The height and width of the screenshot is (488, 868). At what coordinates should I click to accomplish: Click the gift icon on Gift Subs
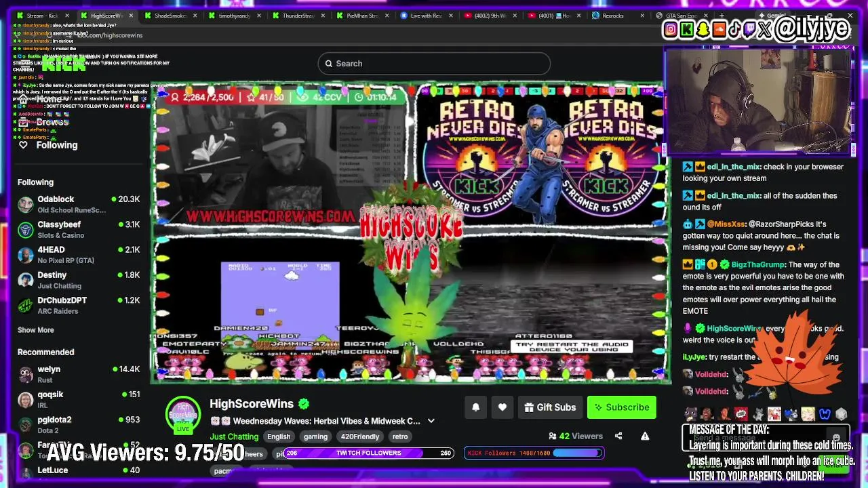pyautogui.click(x=529, y=407)
